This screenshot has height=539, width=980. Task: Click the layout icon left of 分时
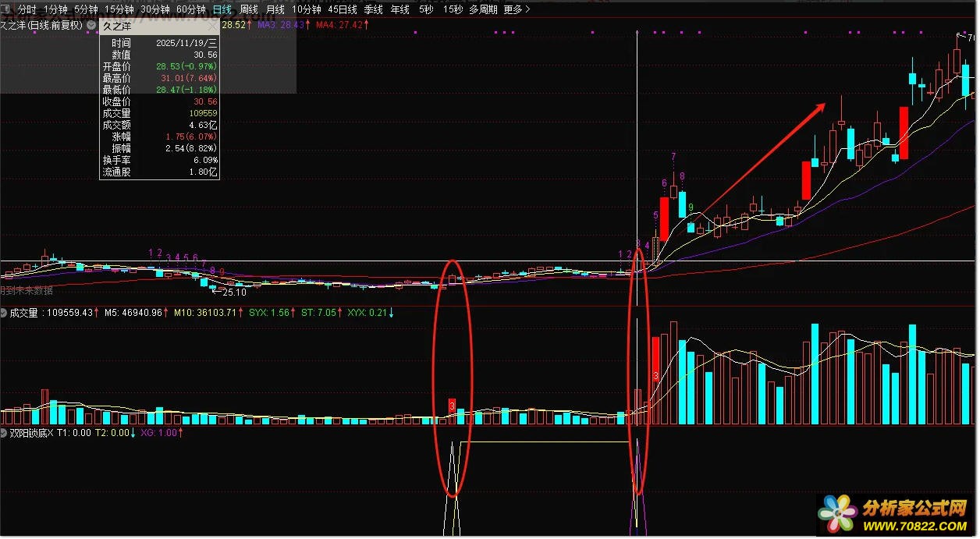coord(6,9)
